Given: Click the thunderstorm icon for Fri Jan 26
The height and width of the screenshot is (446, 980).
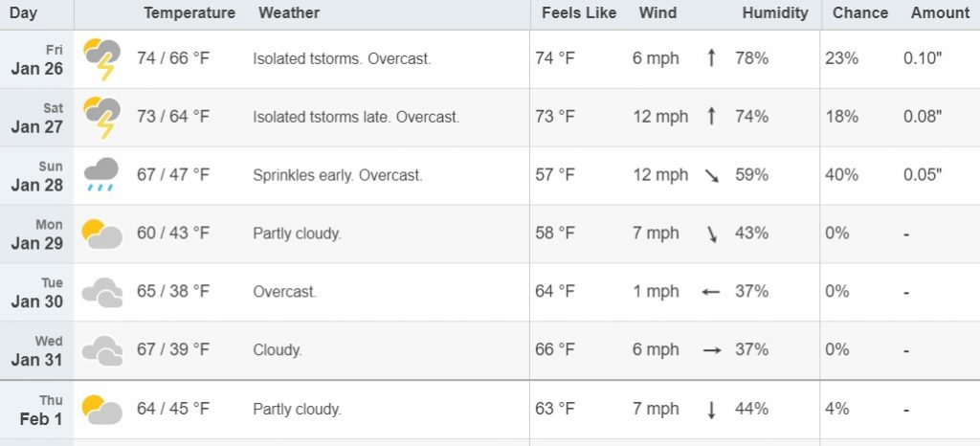Looking at the screenshot, I should click(x=101, y=59).
